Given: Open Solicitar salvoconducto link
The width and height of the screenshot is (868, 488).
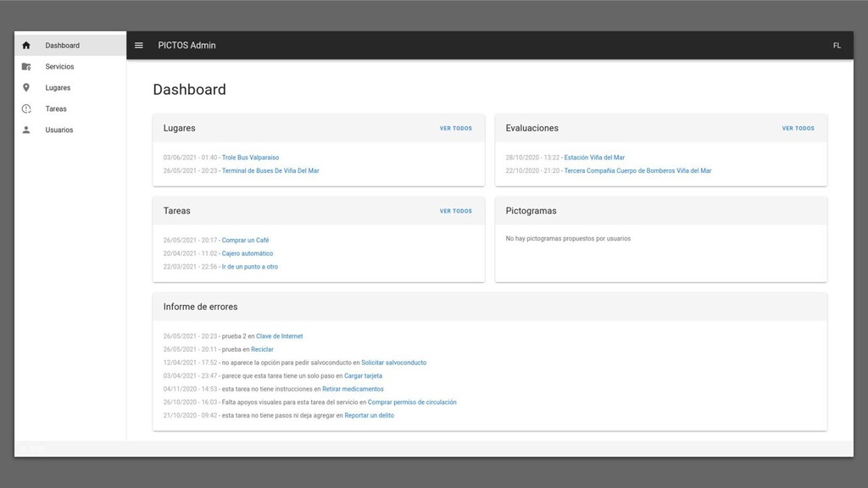Looking at the screenshot, I should click(393, 363).
